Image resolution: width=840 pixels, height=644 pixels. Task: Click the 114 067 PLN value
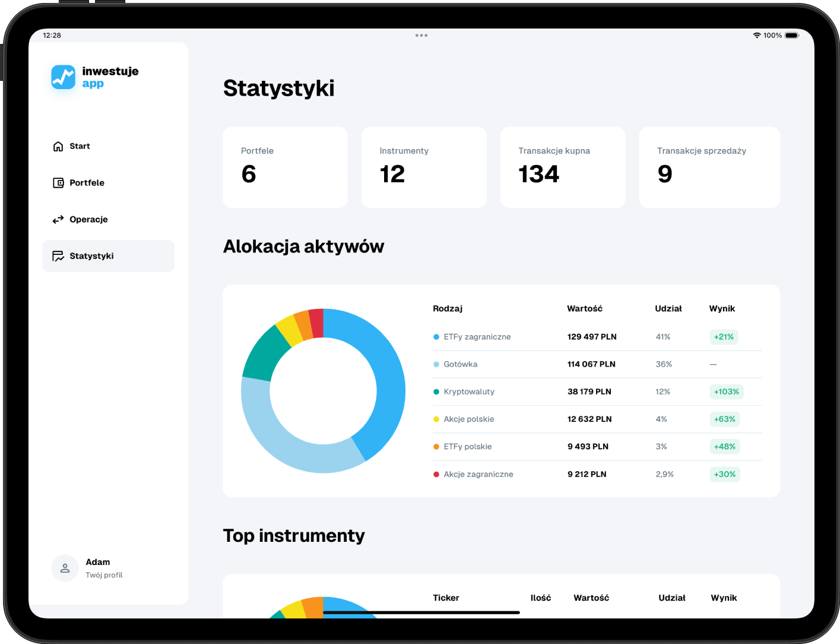pos(591,364)
